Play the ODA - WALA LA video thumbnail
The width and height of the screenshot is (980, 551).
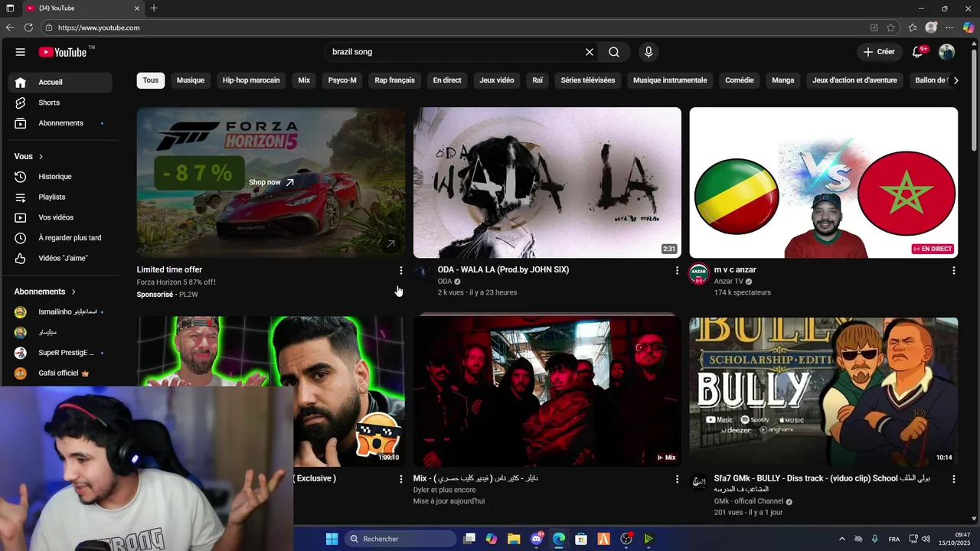547,182
